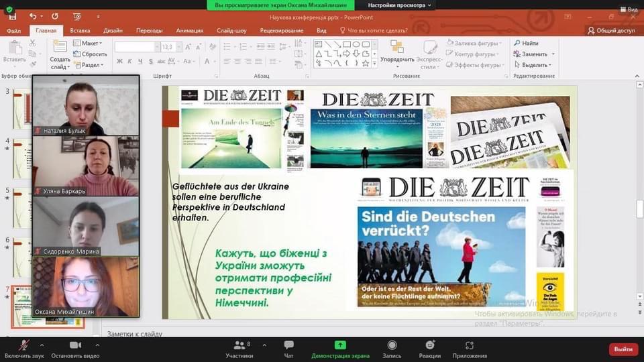The image size is (644, 362).
Task: Click the font size input box
Action: point(168,47)
